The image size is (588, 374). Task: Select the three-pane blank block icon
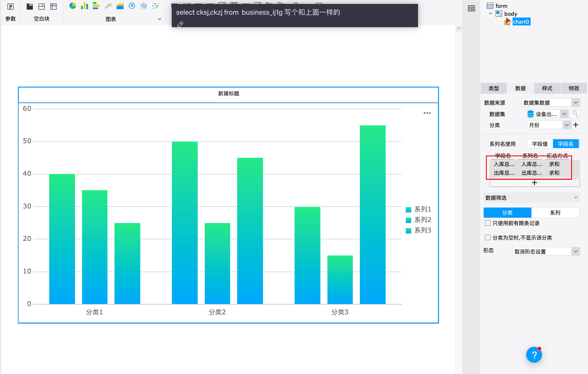click(x=42, y=6)
